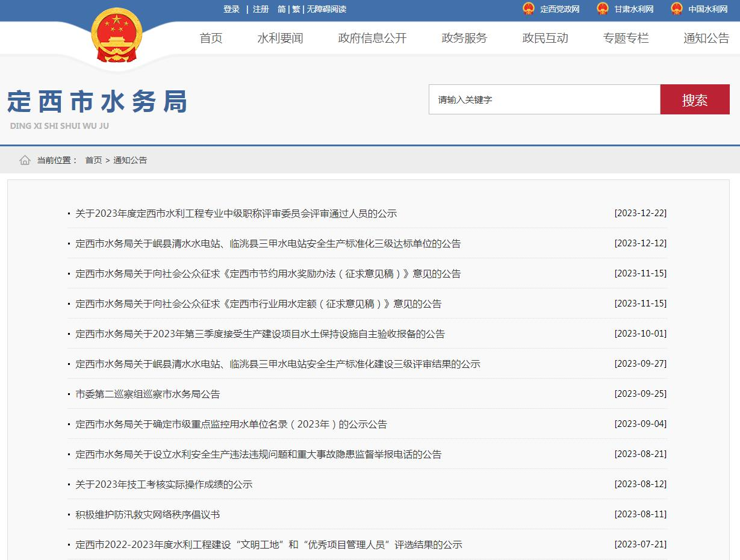740x560 pixels.
Task: Click the emblem icon beside 甘肃水利网
Action: (603, 9)
